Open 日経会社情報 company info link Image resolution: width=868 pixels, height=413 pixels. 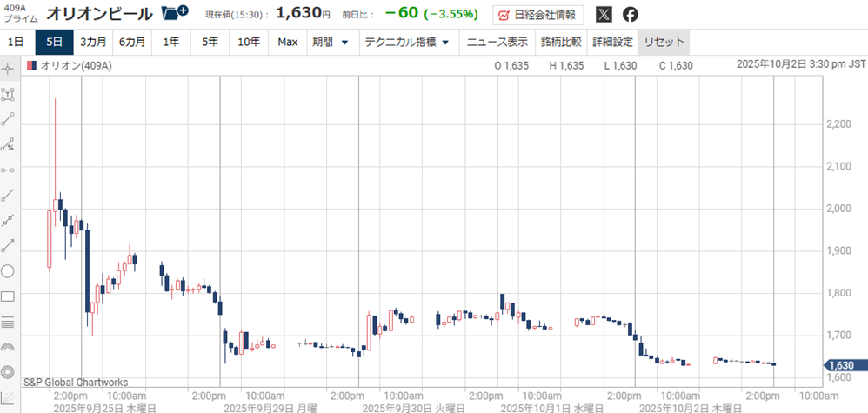click(537, 15)
